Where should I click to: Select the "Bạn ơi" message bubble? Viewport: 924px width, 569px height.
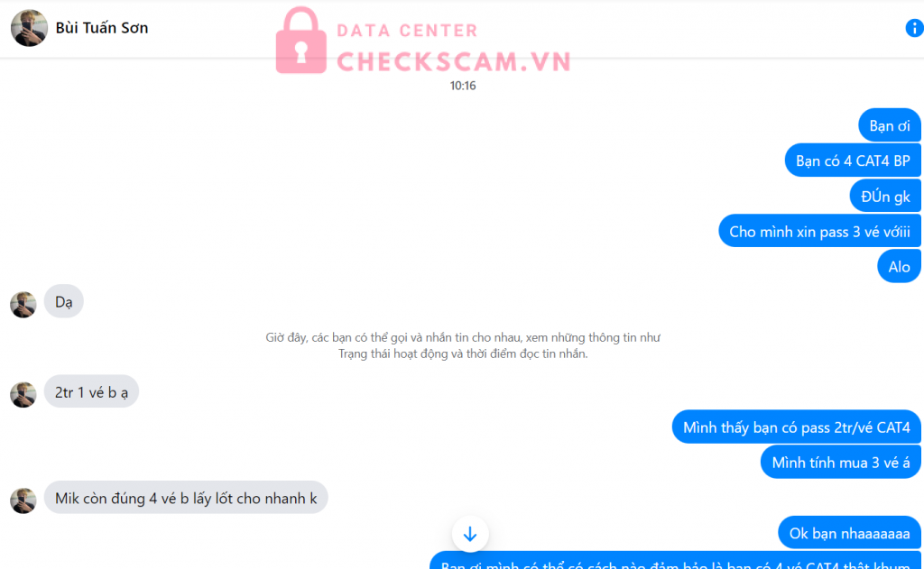889,125
